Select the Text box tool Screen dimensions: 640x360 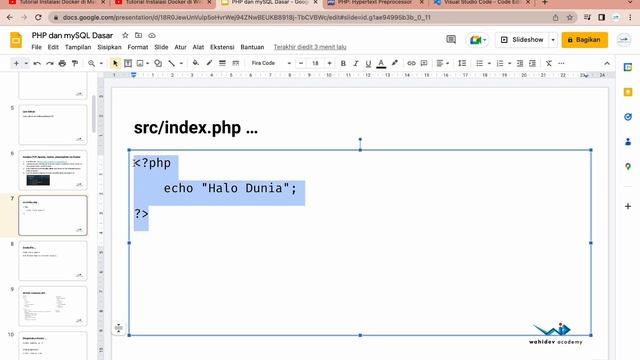point(128,63)
